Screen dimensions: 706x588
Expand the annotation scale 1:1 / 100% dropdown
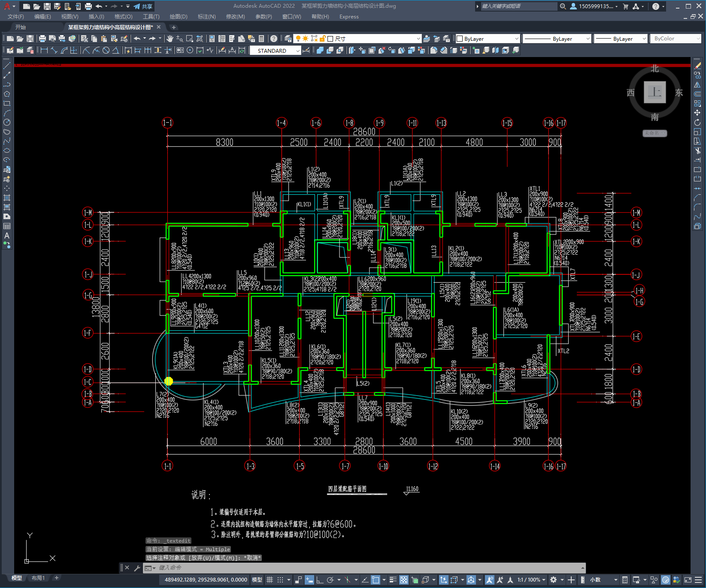click(x=531, y=580)
